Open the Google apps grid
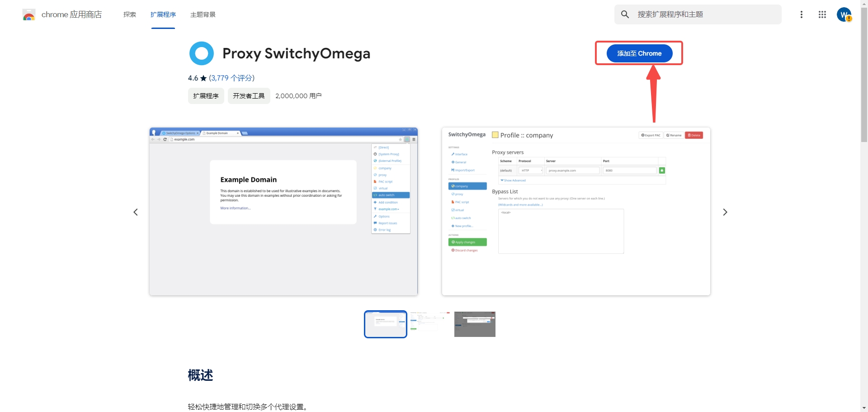 click(x=822, y=14)
